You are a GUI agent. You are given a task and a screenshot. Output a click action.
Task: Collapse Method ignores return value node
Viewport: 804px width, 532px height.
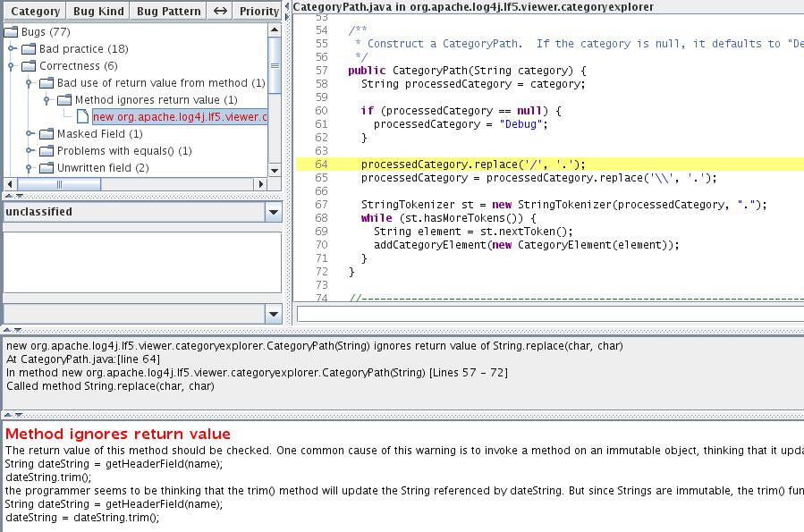pos(47,100)
